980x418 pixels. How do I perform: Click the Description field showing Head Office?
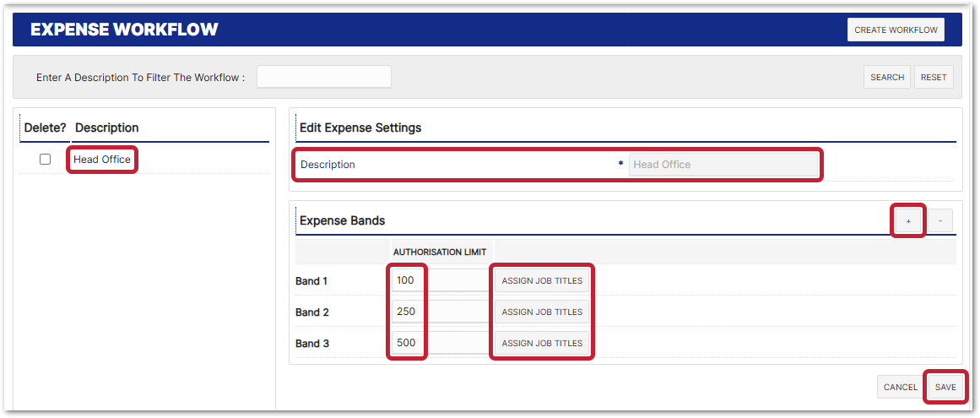point(723,165)
